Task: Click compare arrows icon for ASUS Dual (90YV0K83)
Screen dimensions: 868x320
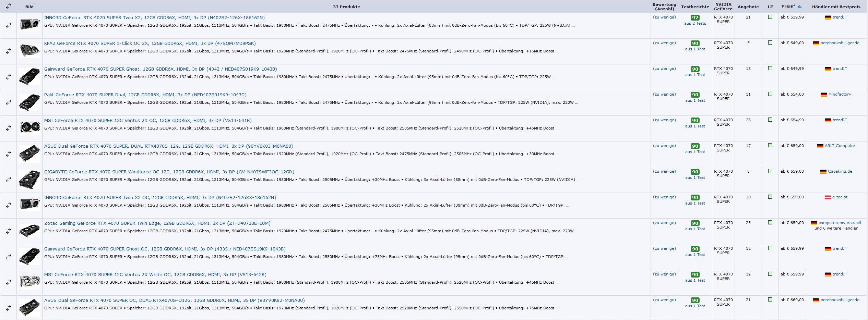Action: tap(9, 154)
